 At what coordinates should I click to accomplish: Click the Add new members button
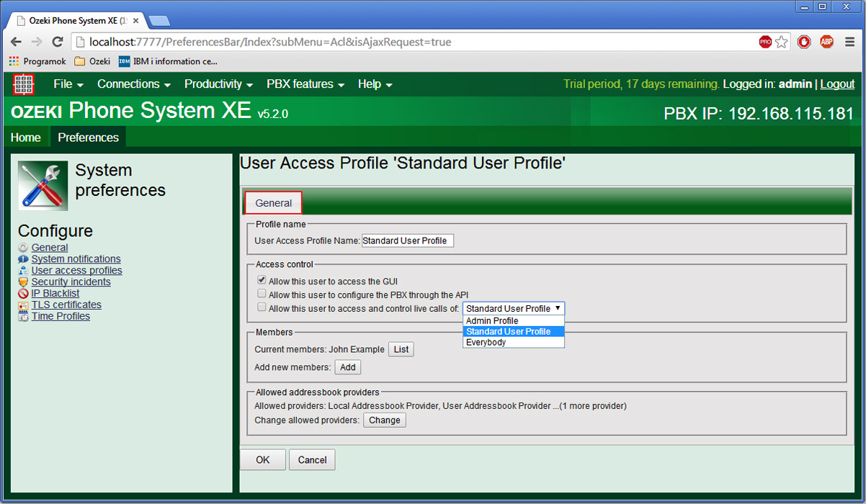(x=348, y=367)
